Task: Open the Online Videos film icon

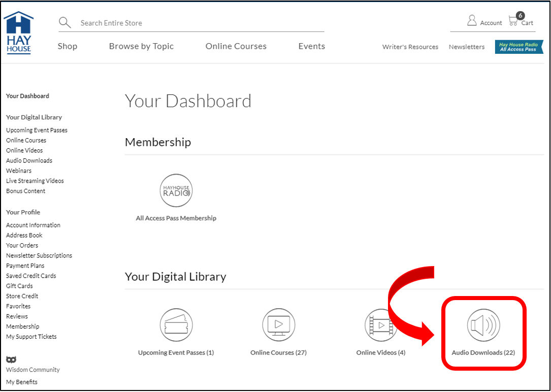Action: click(x=381, y=324)
